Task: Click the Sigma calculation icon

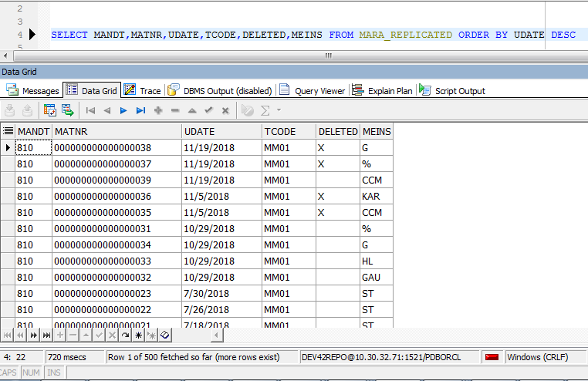Action: point(265,110)
